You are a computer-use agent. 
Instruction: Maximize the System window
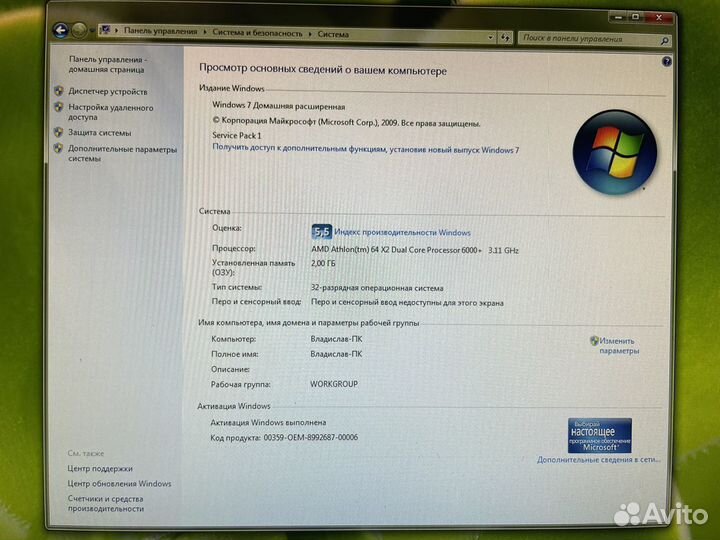[x=636, y=17]
